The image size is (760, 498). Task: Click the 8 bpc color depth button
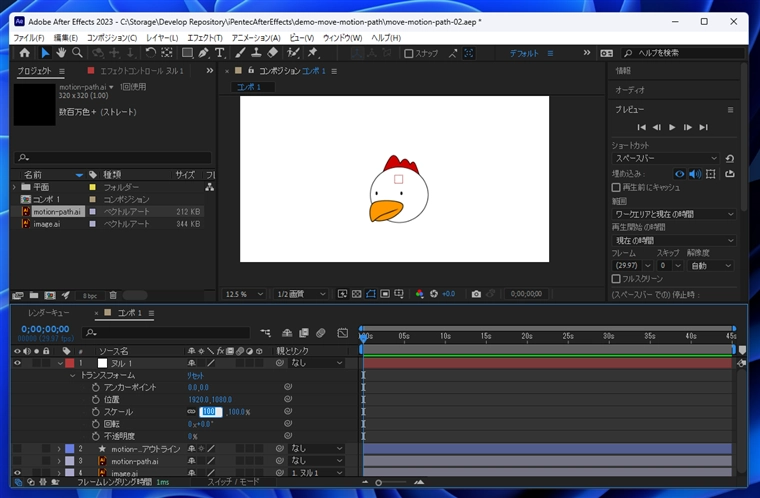pyautogui.click(x=89, y=296)
